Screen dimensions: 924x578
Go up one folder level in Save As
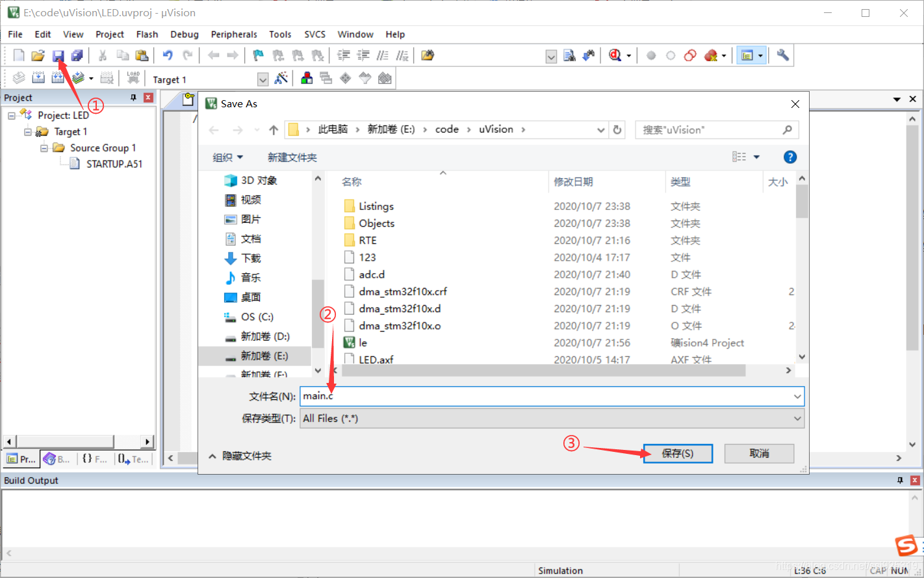[x=274, y=130]
